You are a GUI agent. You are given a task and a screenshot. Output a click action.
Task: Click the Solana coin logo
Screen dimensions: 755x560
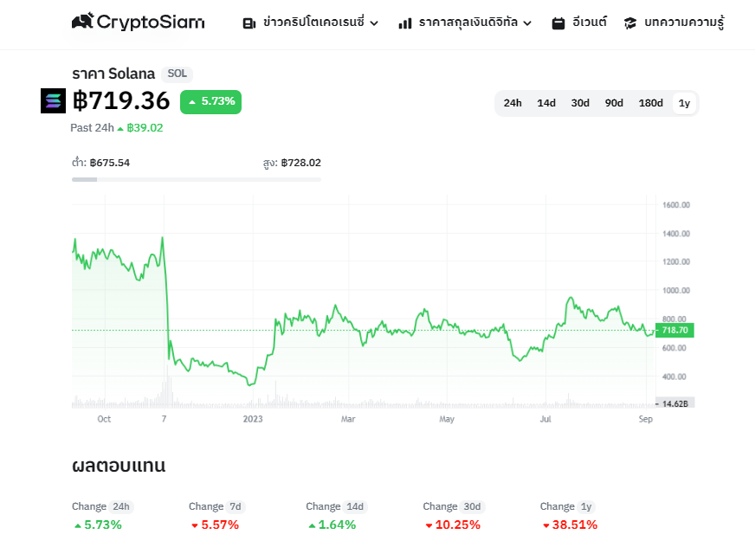click(x=53, y=100)
